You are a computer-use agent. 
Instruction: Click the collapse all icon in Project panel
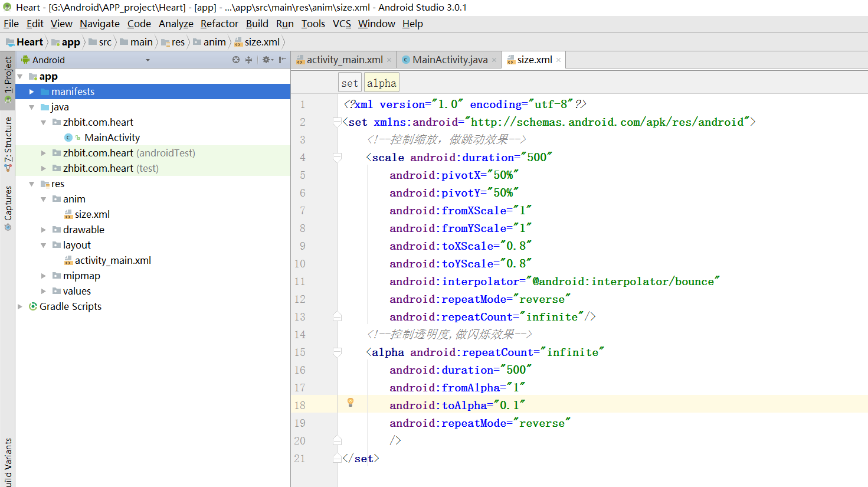pyautogui.click(x=249, y=60)
